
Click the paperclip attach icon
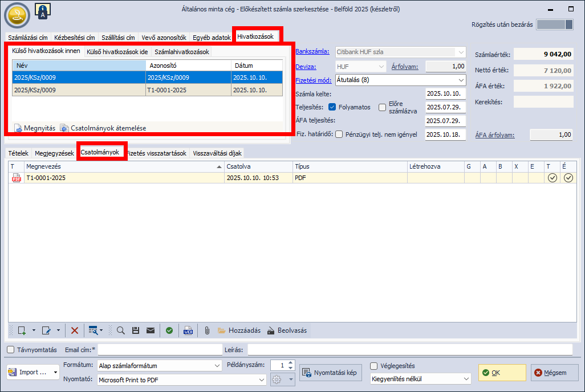(x=207, y=330)
